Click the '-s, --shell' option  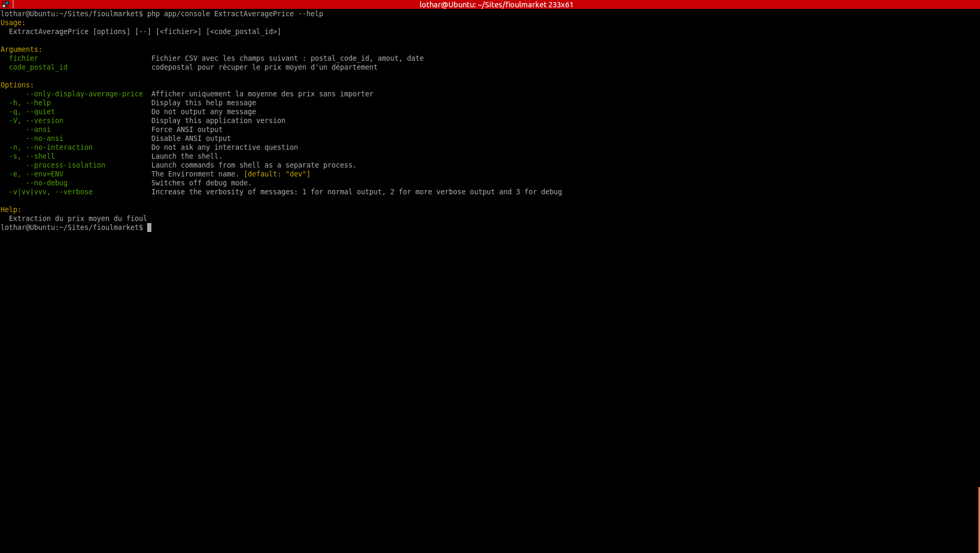tap(32, 156)
